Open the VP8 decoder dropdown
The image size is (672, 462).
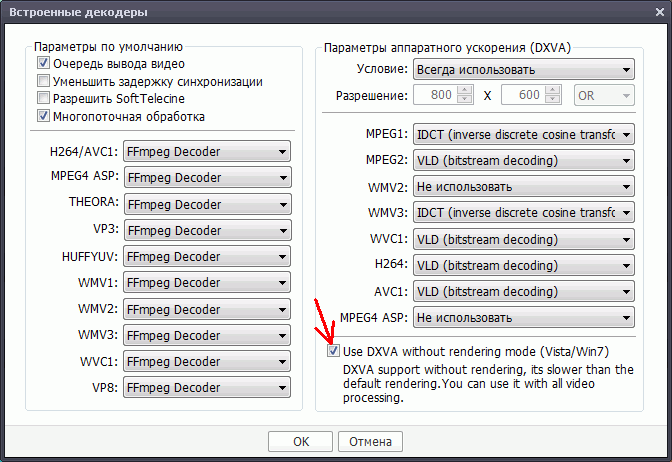(x=206, y=388)
